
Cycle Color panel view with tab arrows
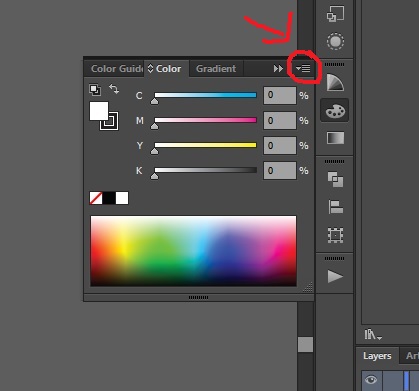click(x=150, y=69)
